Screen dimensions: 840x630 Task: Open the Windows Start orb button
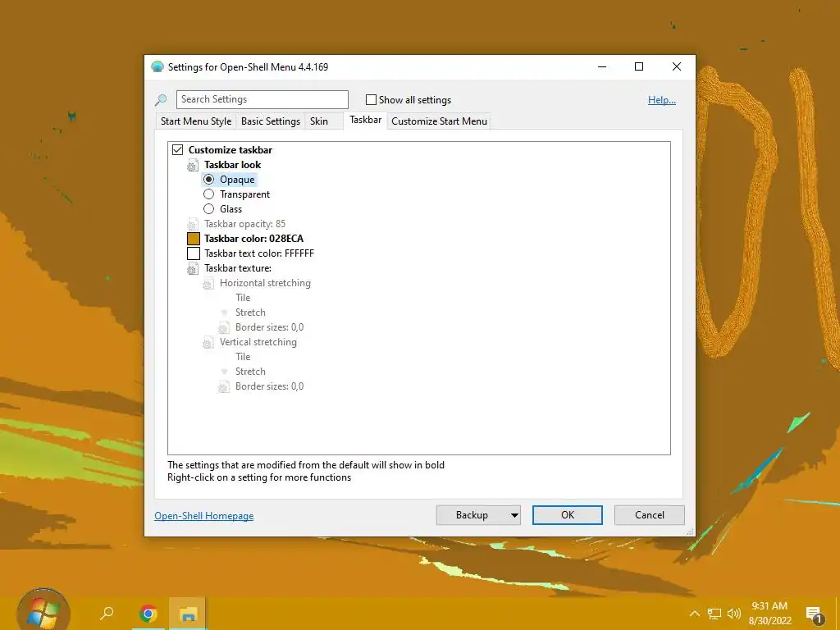tap(43, 610)
